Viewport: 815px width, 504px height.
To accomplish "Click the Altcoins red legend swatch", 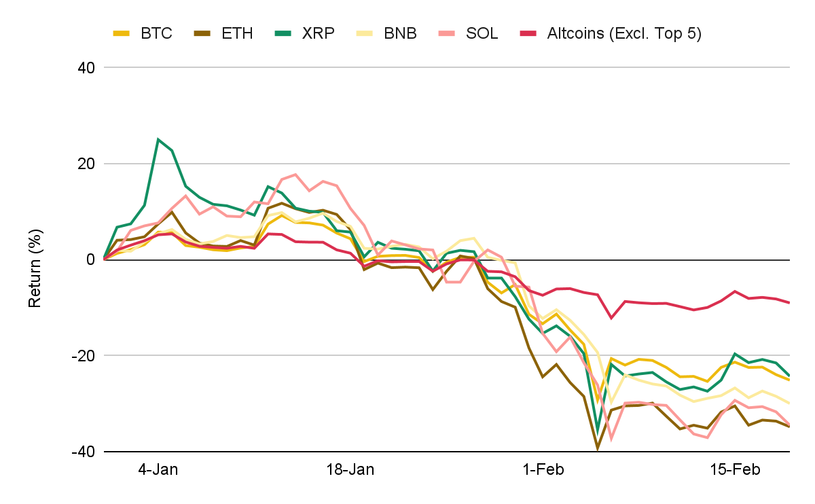I will tap(528, 33).
